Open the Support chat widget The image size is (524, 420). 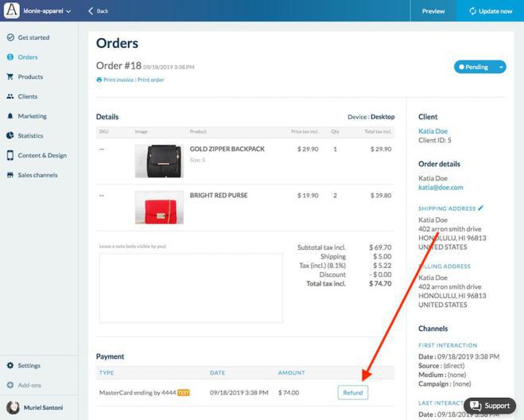pyautogui.click(x=490, y=406)
